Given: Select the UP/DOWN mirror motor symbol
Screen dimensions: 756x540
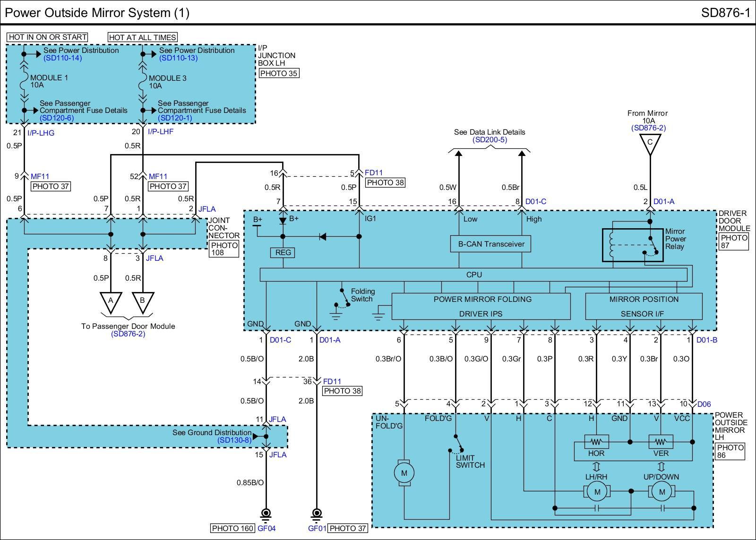Looking at the screenshot, I should point(661,492).
